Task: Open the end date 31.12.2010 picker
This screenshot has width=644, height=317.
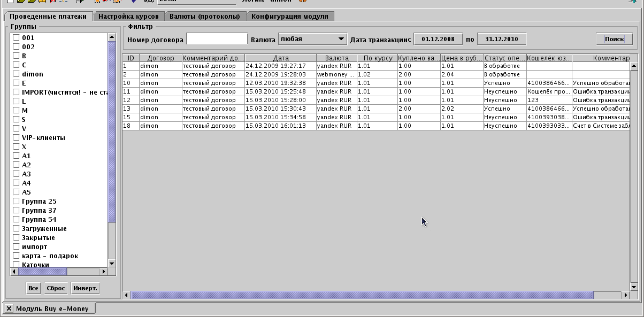Action: coord(501,39)
